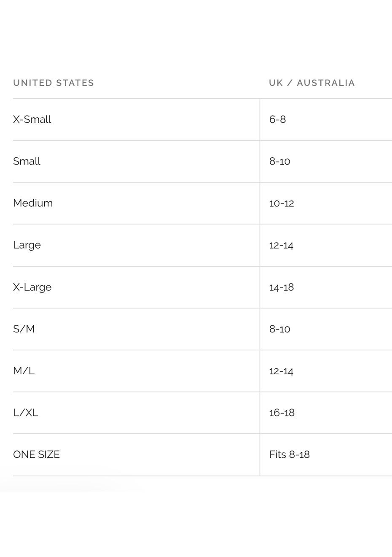Click the 8-10 value in S/M row
This screenshot has width=392, height=557.
tap(279, 329)
